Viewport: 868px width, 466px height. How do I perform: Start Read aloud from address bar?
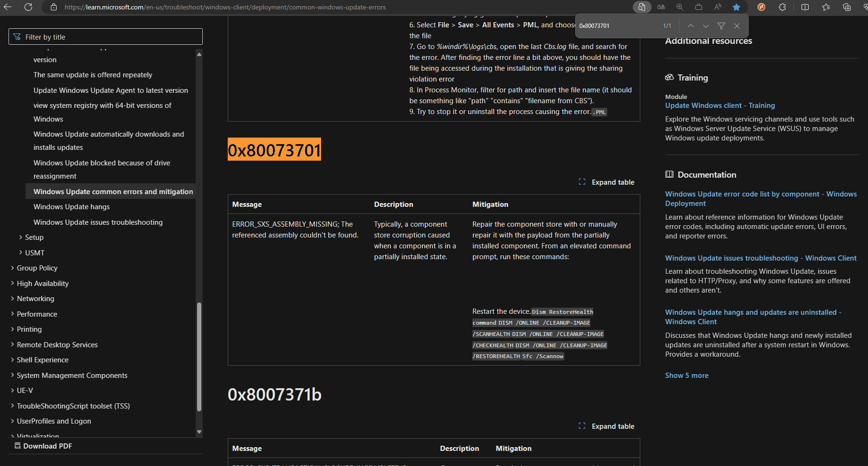pos(718,7)
